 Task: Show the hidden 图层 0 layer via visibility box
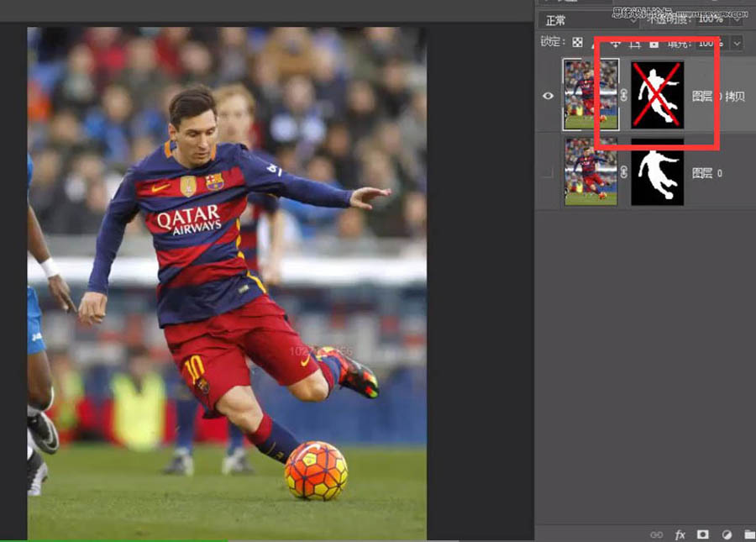coord(548,172)
